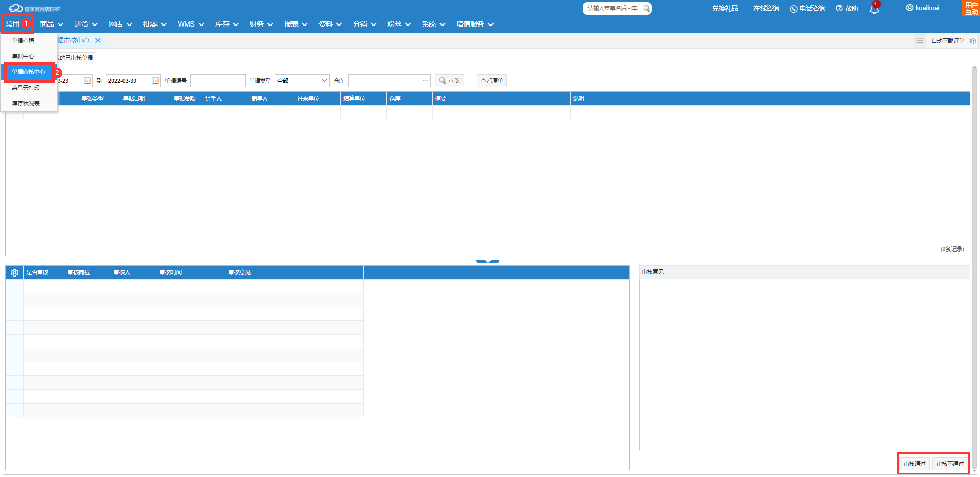
Task: Collapse the panel using the splitter arrow
Action: (487, 261)
